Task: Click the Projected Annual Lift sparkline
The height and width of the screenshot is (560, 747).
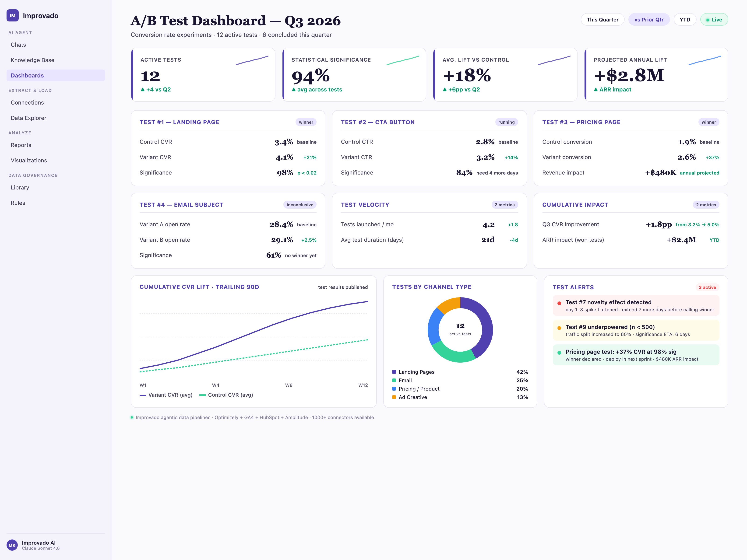Action: 705,60
